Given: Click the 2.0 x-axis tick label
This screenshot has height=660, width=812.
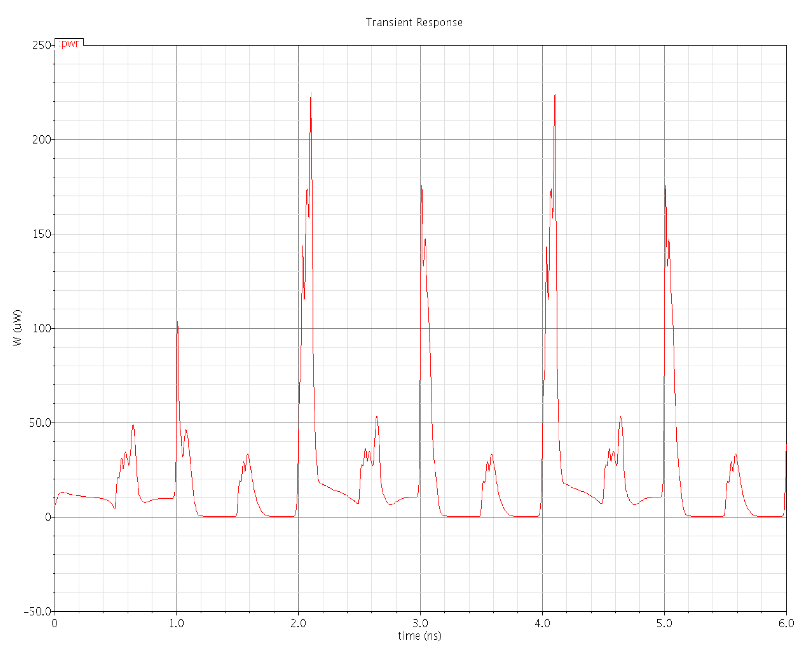Looking at the screenshot, I should (x=298, y=623).
